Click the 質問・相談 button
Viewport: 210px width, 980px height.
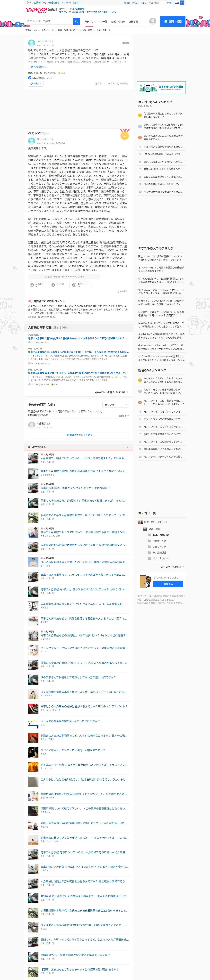(173, 21)
